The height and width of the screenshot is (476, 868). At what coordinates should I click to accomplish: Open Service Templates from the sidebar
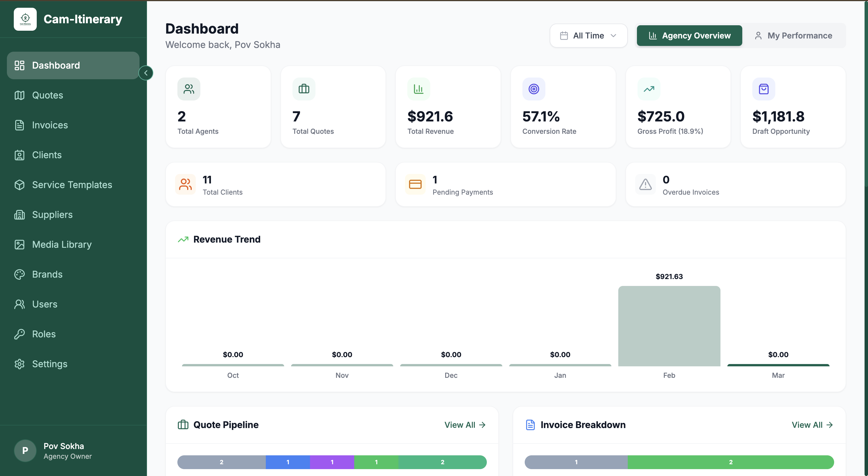click(x=72, y=185)
